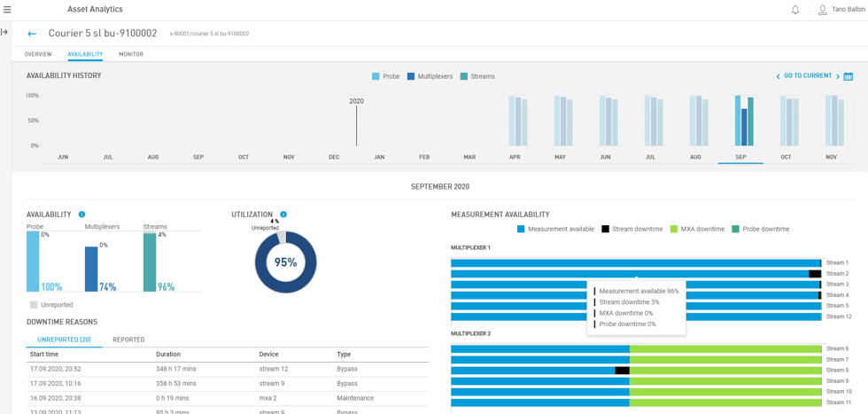
Task: Select OCT month in history chart
Action: 786,158
